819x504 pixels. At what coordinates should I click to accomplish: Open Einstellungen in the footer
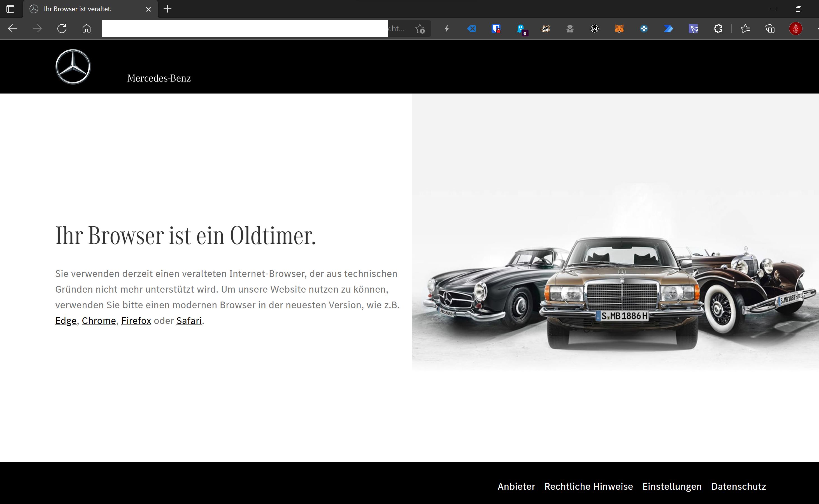(672, 486)
